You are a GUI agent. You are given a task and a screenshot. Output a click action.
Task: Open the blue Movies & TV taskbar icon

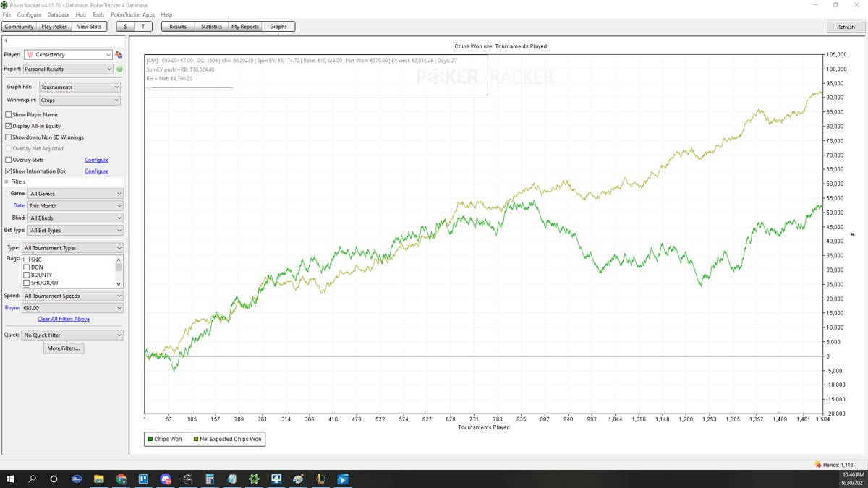coord(343,479)
